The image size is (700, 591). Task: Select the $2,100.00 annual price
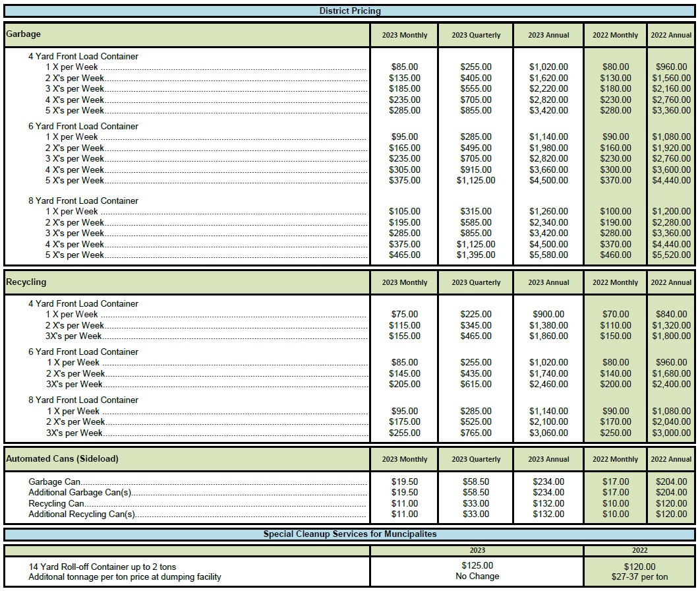coord(548,421)
